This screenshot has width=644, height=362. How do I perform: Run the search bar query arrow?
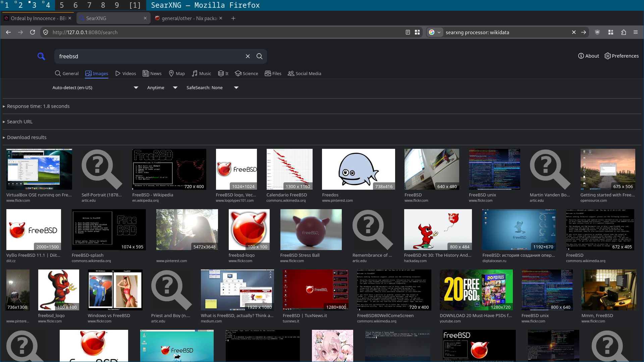pos(584,32)
